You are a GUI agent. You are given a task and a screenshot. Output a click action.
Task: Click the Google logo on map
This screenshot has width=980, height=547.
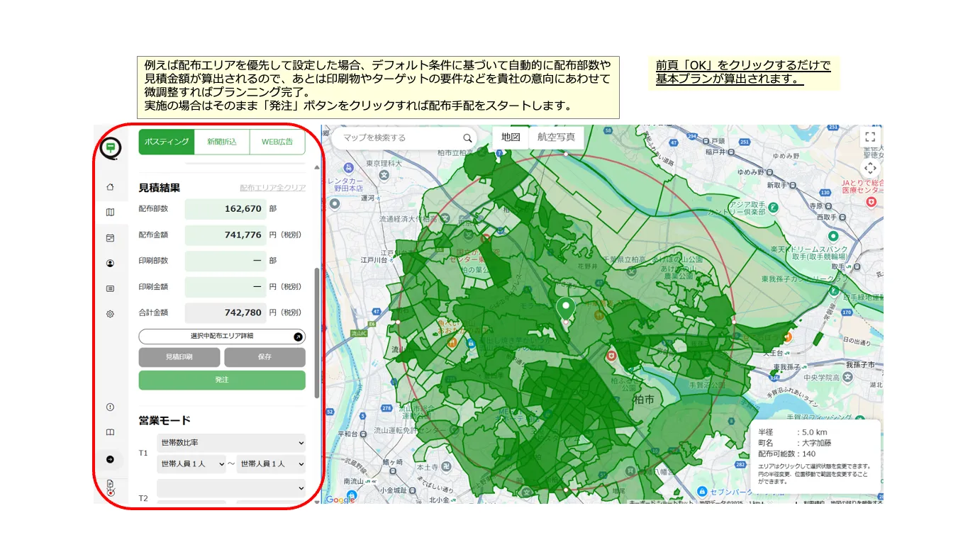[x=340, y=500]
